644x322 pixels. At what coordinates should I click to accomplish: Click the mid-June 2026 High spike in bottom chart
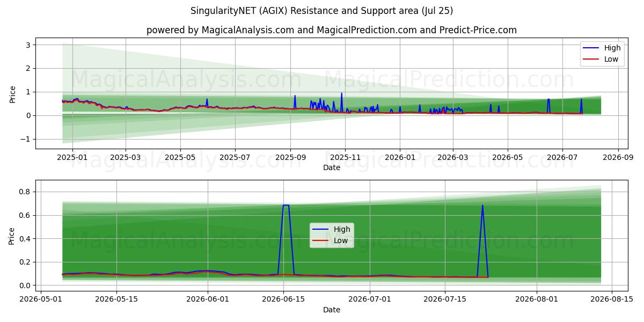(x=286, y=206)
